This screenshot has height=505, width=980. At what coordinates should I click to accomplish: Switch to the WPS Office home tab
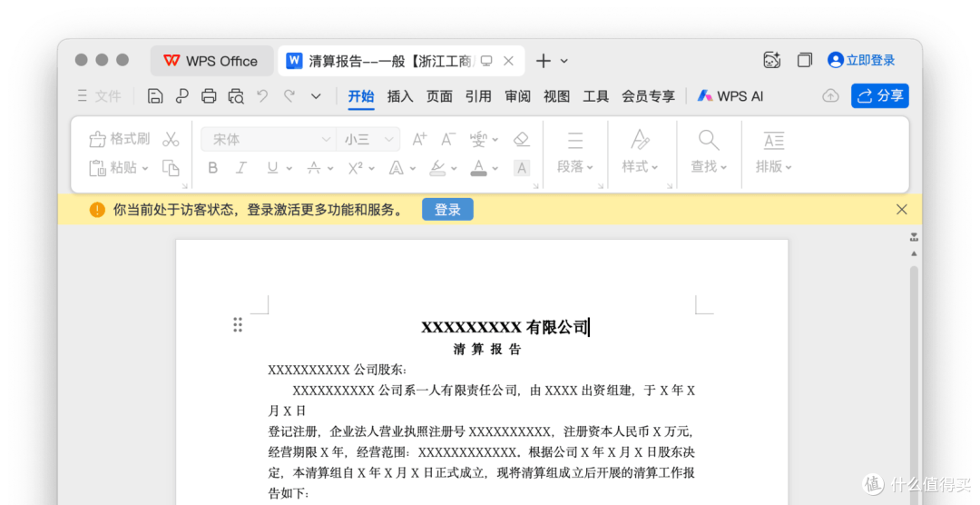(x=211, y=61)
